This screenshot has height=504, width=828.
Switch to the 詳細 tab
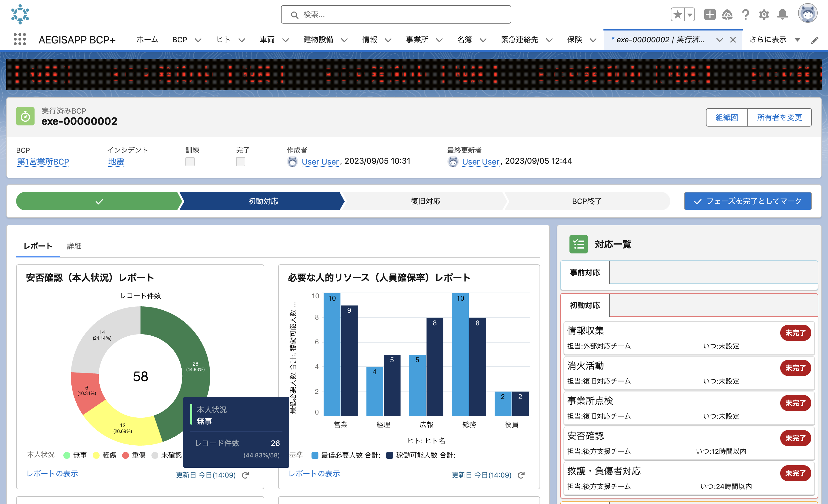click(x=74, y=246)
